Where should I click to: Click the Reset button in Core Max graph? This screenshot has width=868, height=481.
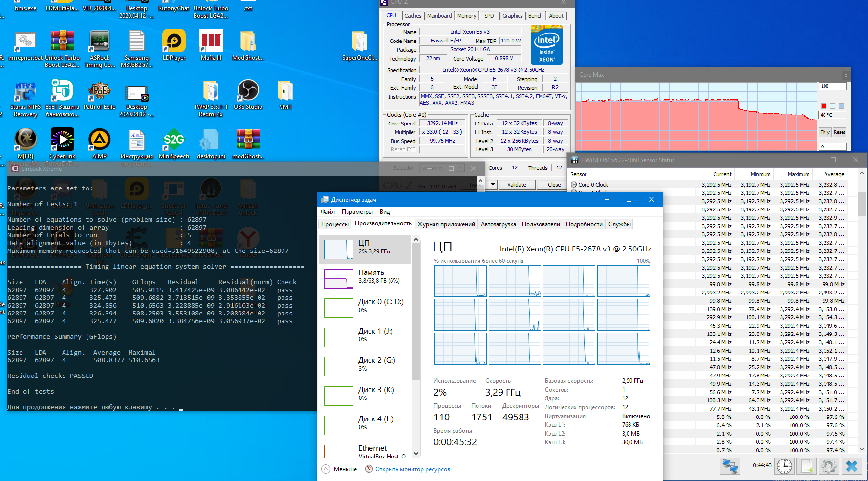coord(840,132)
